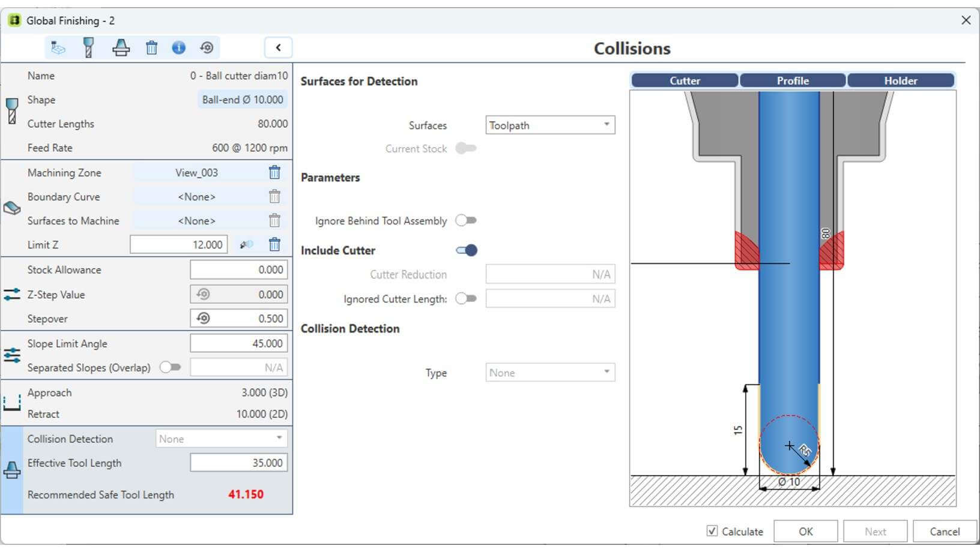Image resolution: width=980 pixels, height=552 pixels.
Task: Select the slope settings icon on left sidebar
Action: [11, 355]
